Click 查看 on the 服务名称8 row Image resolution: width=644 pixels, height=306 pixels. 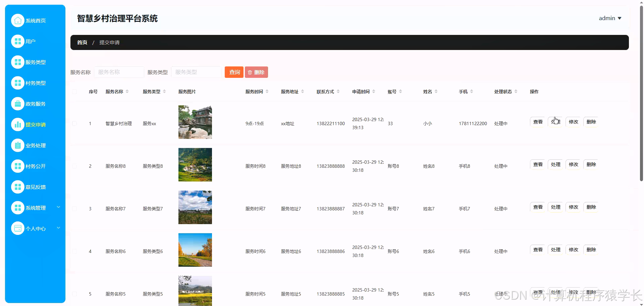click(538, 164)
